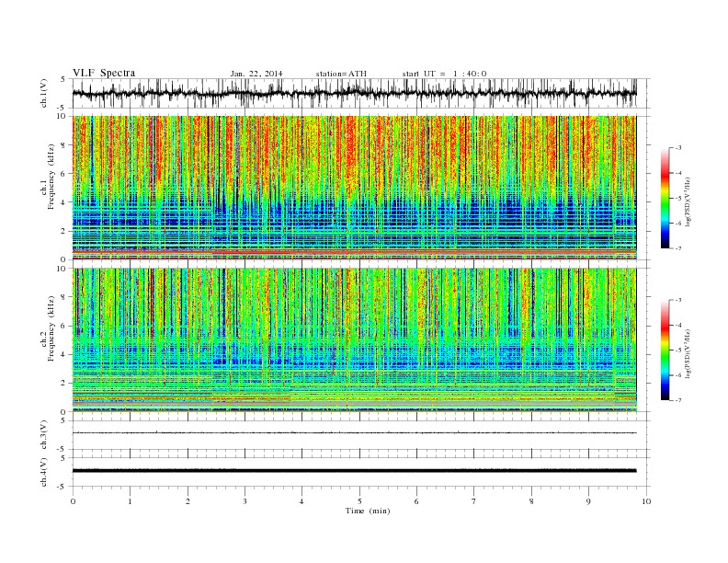This screenshot has height=563, width=728.
Task: Click inside the ch.2 frequency spectrogram
Action: coord(354,340)
